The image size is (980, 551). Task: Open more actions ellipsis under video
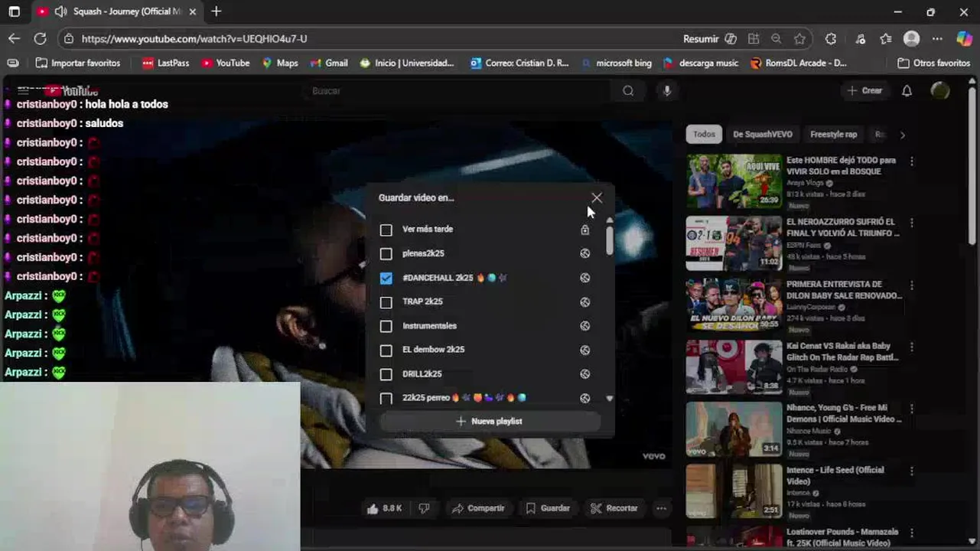pyautogui.click(x=662, y=508)
